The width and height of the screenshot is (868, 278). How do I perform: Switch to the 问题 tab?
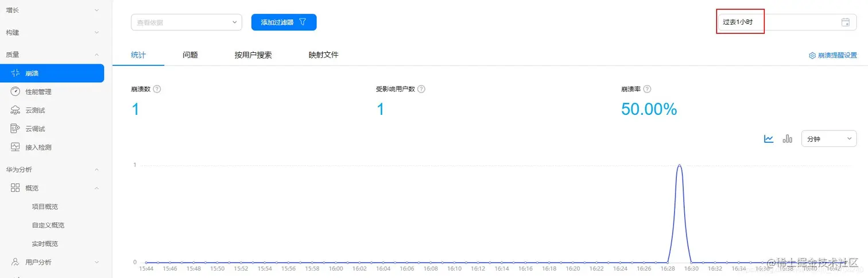(190, 55)
